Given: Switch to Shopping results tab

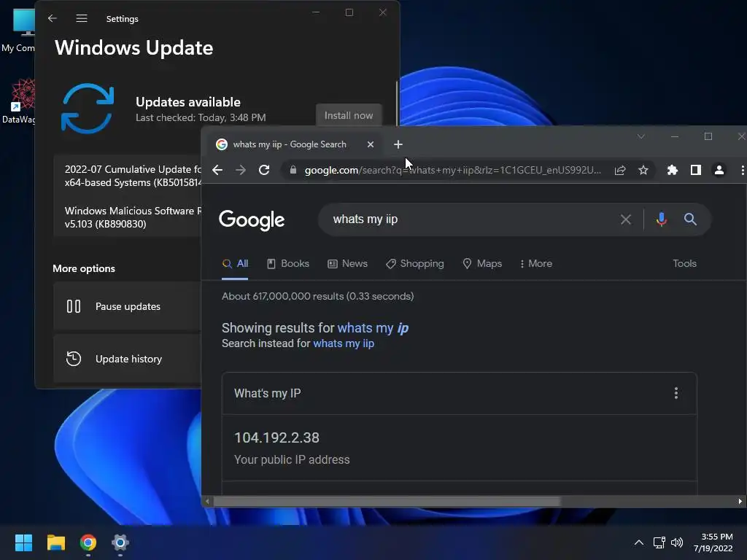Looking at the screenshot, I should point(414,264).
